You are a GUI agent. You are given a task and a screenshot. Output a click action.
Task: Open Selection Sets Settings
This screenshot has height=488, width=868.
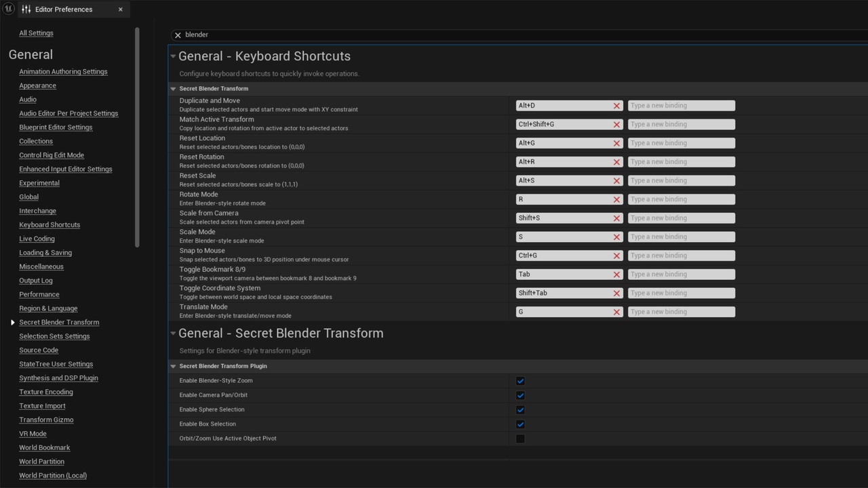pyautogui.click(x=54, y=336)
